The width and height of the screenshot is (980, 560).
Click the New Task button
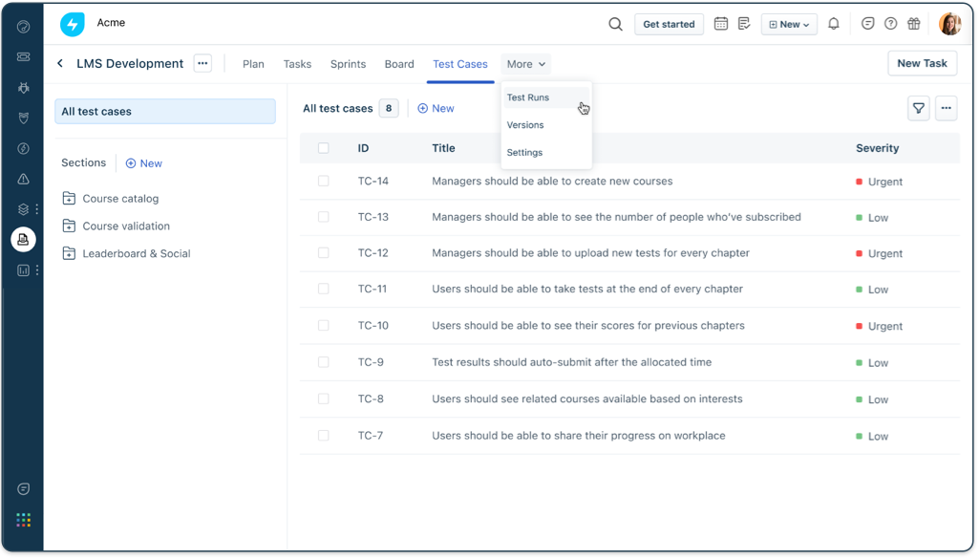(x=921, y=62)
